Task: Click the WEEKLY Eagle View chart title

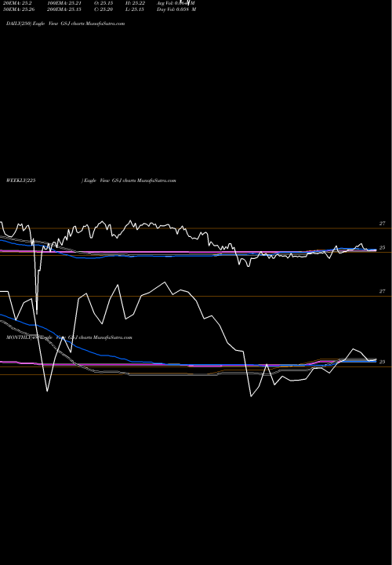Action: pos(91,180)
